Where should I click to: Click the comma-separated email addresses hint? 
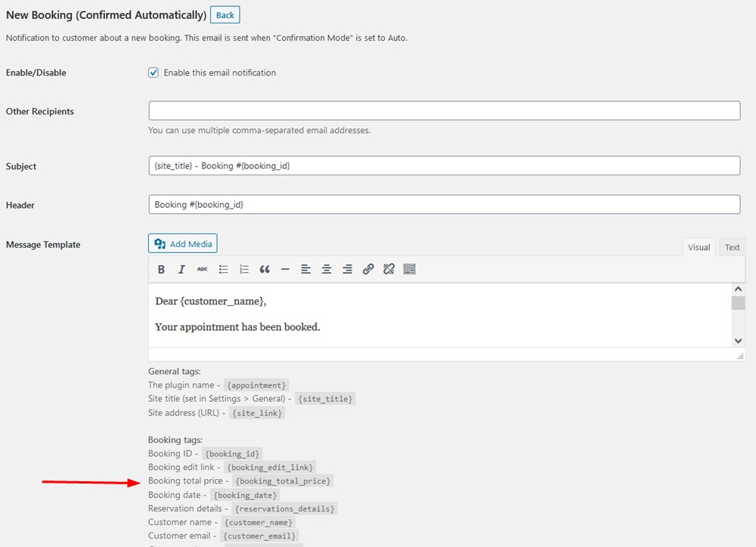(259, 130)
